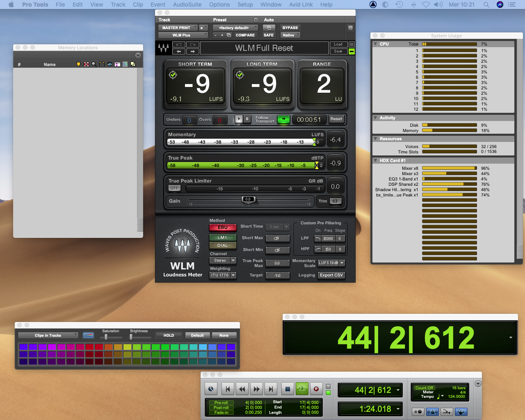The height and width of the screenshot is (420, 525).
Task: Open the ITU 1770 weighting dropdown
Action: (x=223, y=275)
